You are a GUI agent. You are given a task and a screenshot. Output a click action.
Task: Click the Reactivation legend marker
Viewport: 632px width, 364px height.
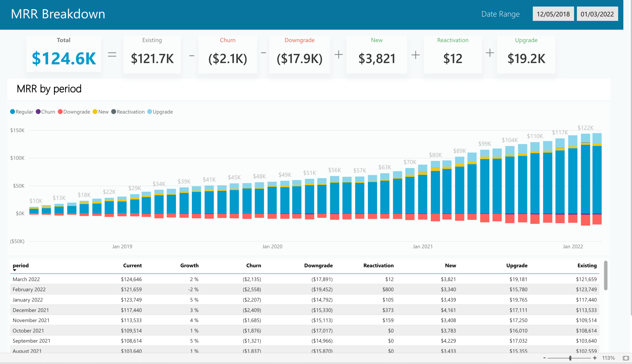coord(114,112)
